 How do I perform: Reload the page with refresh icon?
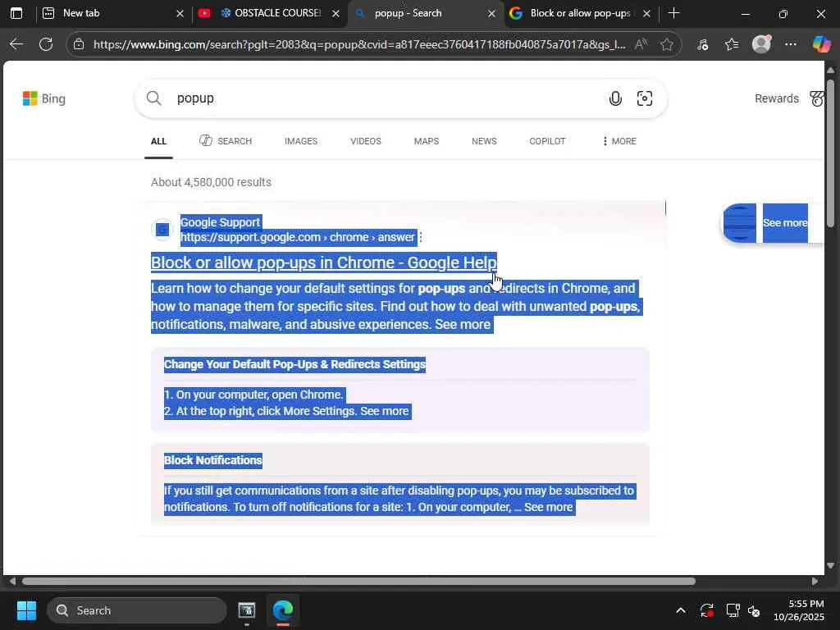tap(46, 44)
